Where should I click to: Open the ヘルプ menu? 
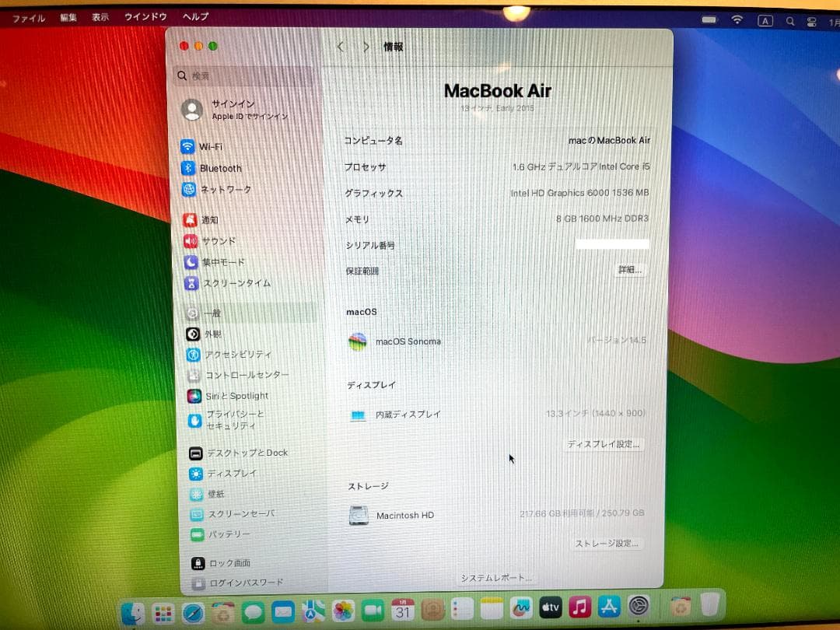click(194, 16)
